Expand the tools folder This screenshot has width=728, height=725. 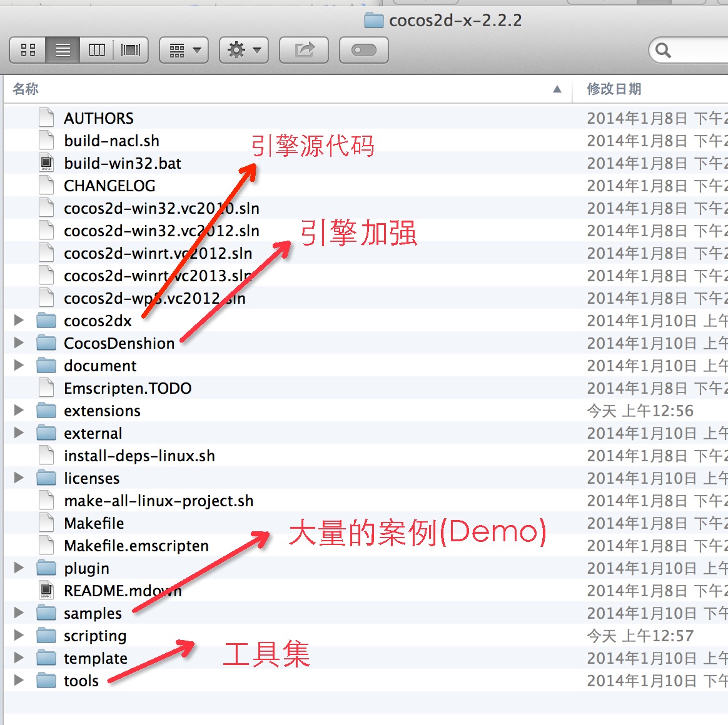19,680
